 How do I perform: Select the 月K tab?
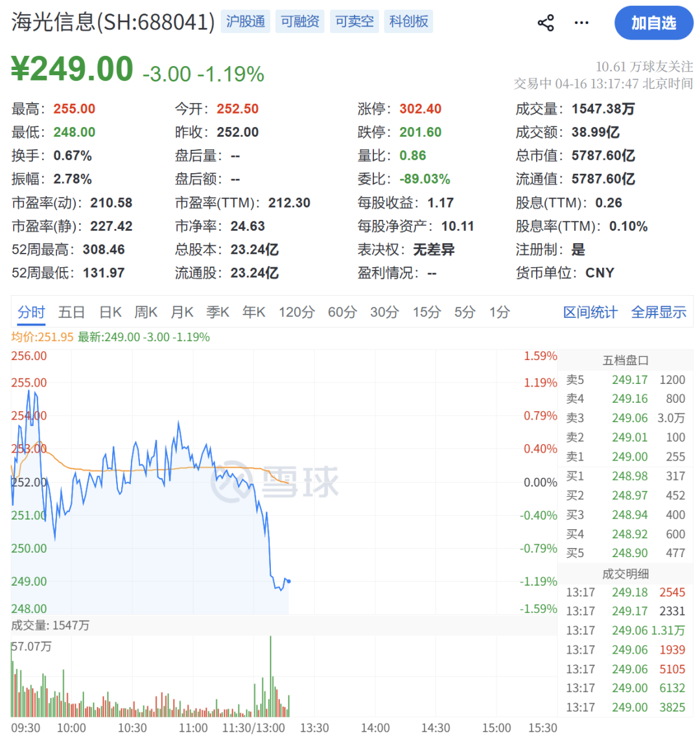182,312
